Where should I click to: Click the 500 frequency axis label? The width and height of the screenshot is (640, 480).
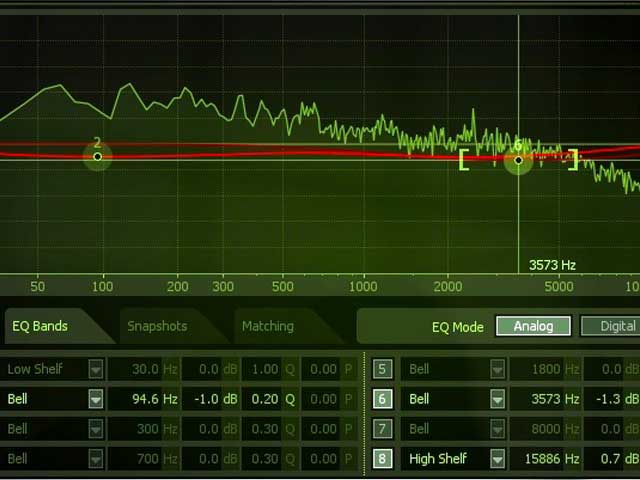point(282,287)
